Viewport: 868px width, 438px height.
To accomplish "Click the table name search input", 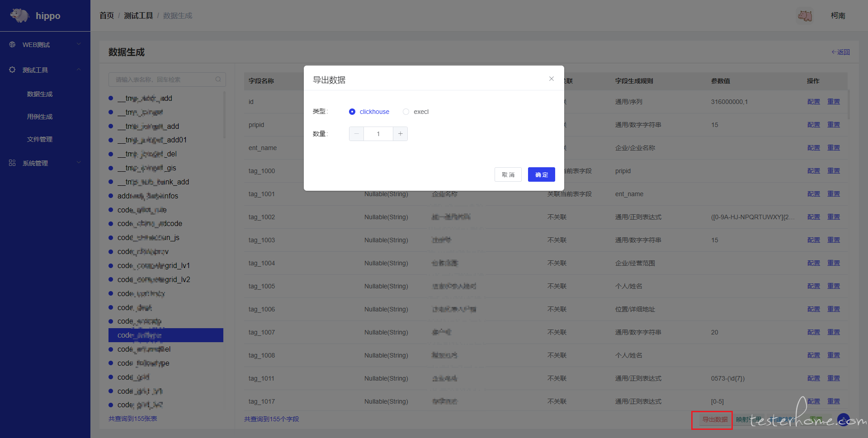I will [167, 79].
